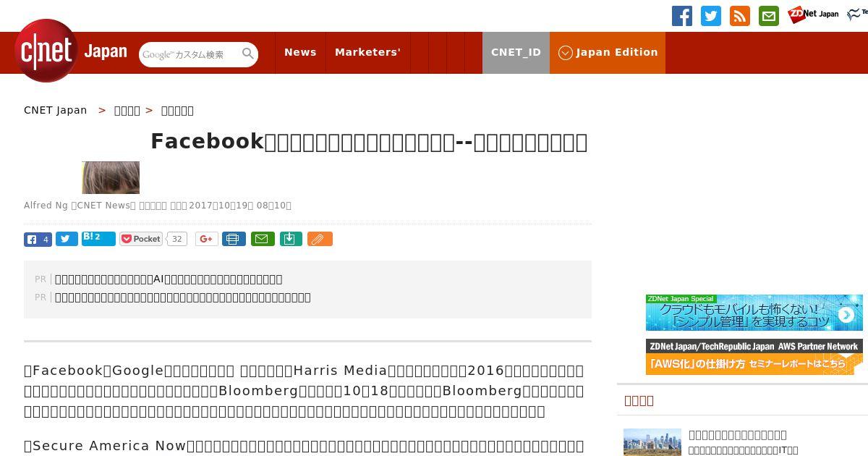Share article with Facebook button showing 4
The width and height of the screenshot is (868, 456).
coord(38,239)
